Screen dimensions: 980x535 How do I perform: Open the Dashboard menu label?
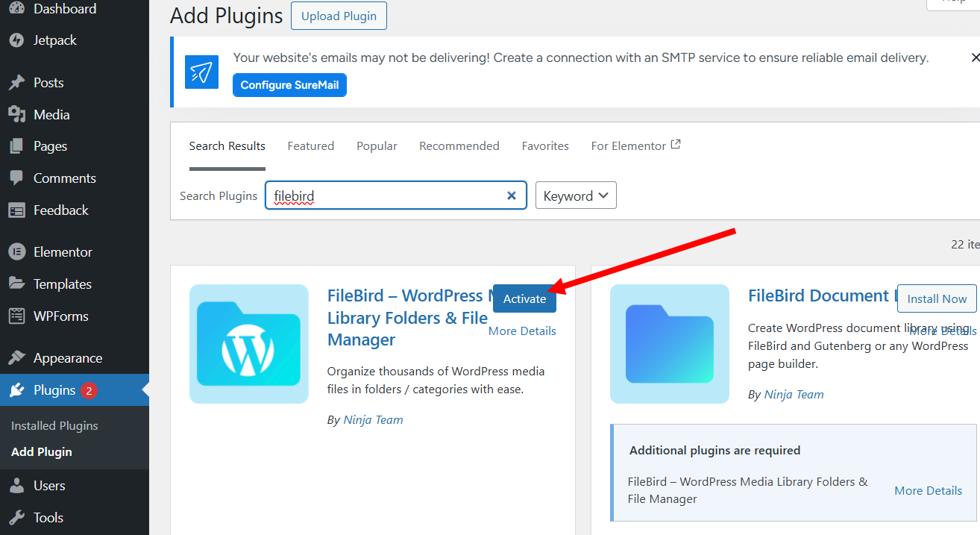tap(65, 9)
